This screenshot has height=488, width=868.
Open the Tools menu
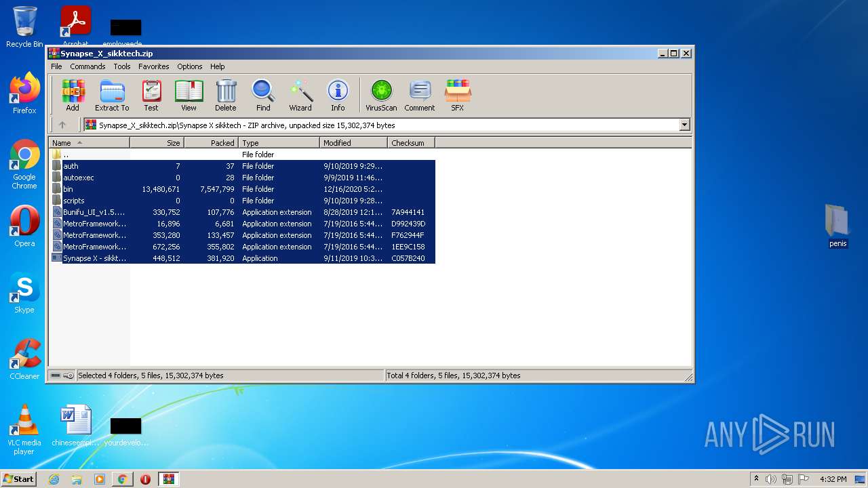point(122,66)
